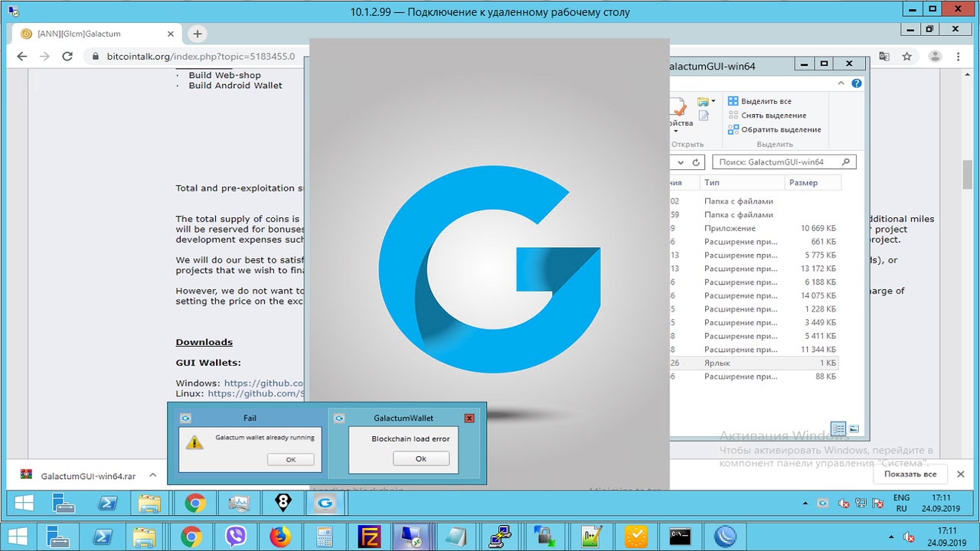Bookmark this page with the star
Viewport: 980px width, 551px height.
pyautogui.click(x=907, y=57)
